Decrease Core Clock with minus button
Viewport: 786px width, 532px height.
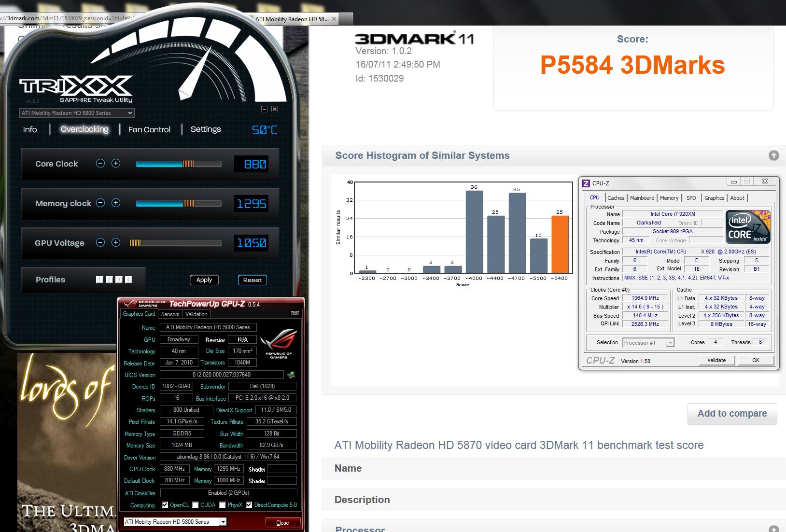(100, 163)
